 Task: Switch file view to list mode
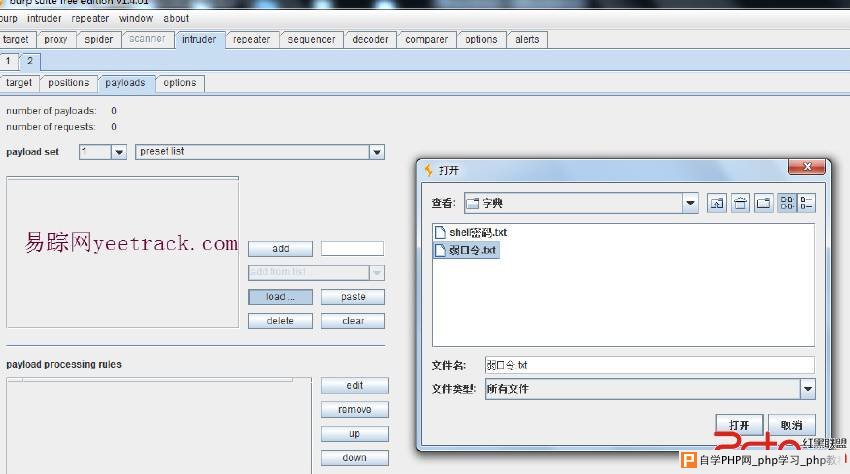[x=787, y=203]
